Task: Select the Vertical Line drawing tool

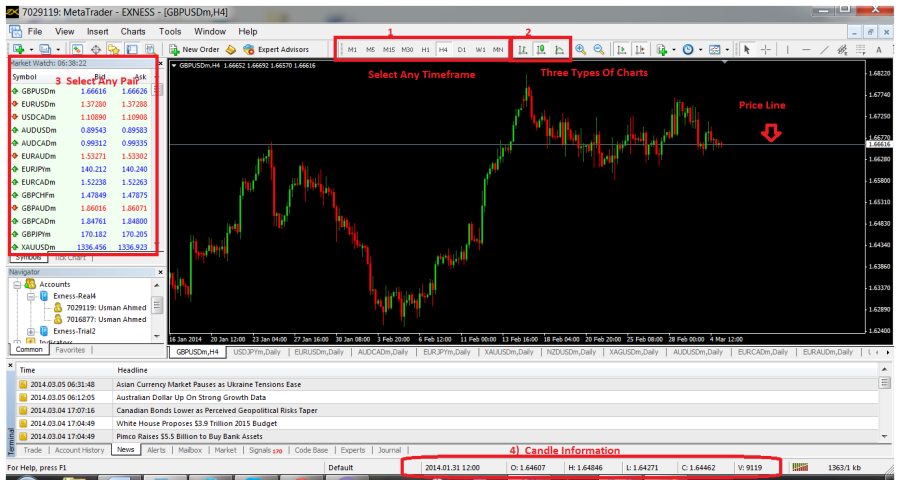Action: [788, 50]
